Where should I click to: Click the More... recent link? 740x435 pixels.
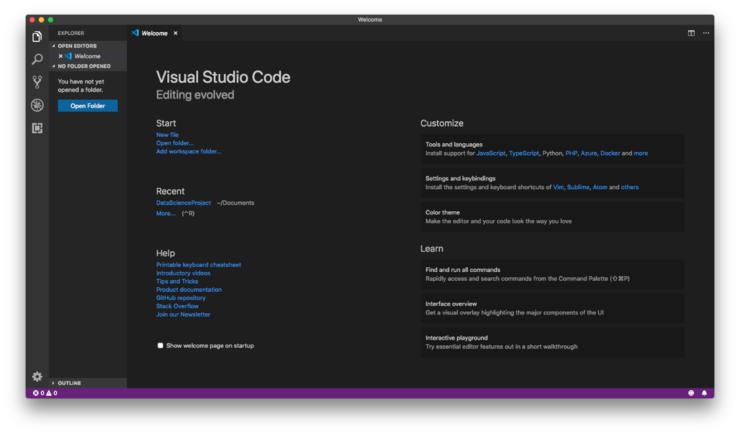point(165,213)
